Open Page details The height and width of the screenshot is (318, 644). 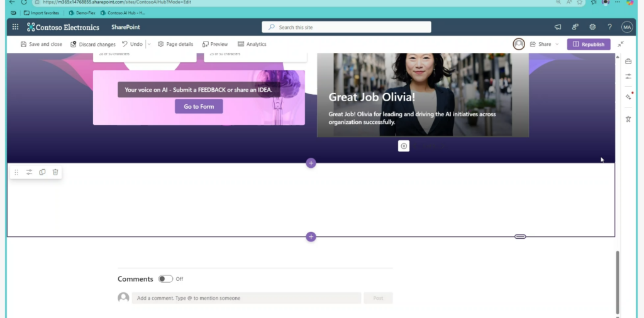175,44
